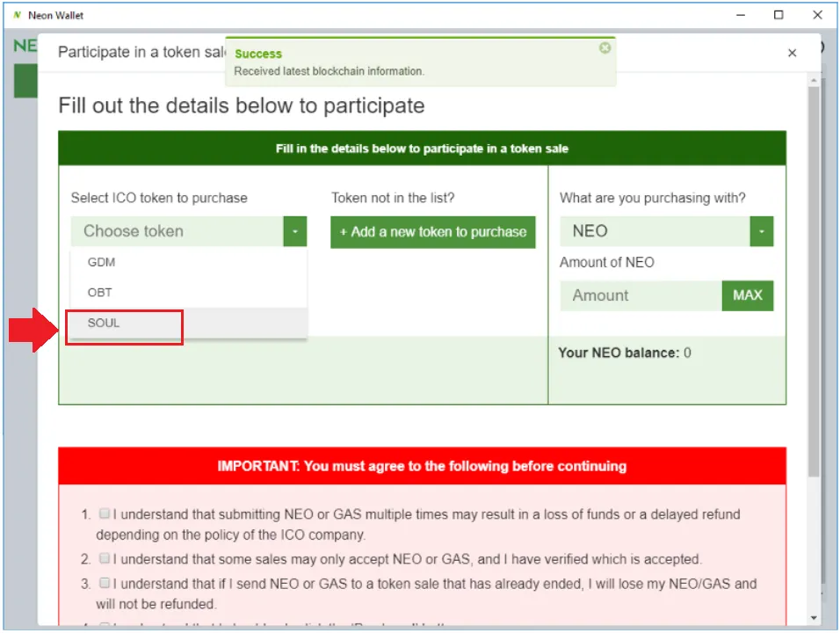840x633 pixels.
Task: Check the already ended token sale agreement
Action: point(105,583)
